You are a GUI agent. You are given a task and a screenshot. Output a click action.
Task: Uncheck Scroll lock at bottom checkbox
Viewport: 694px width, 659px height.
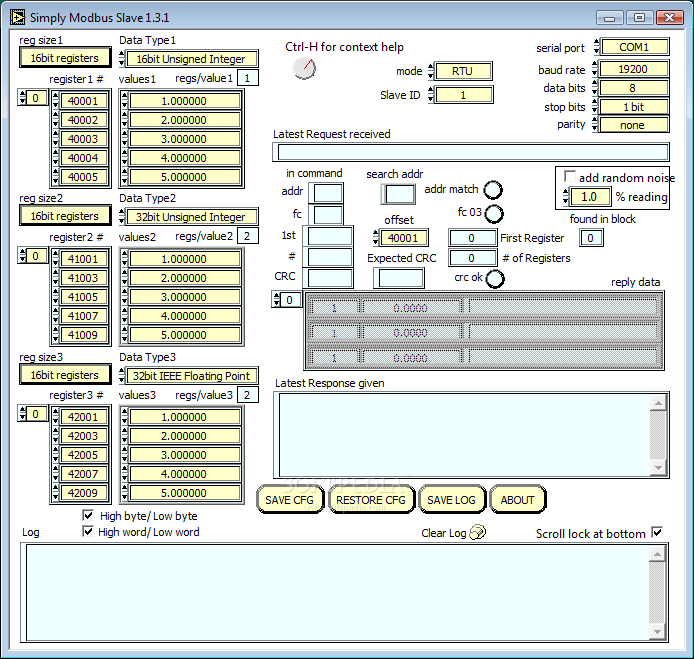click(x=657, y=532)
